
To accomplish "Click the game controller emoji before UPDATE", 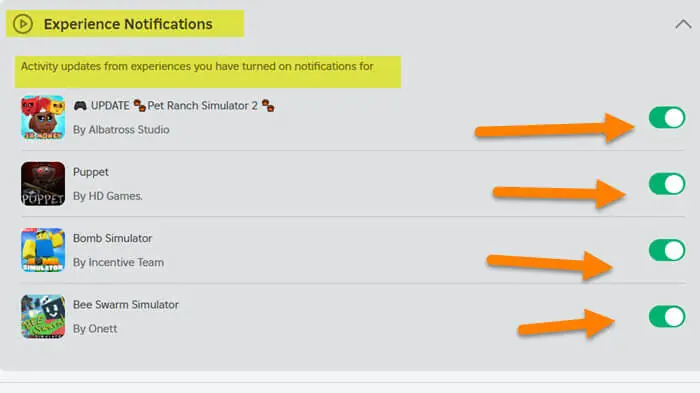I will [80, 106].
